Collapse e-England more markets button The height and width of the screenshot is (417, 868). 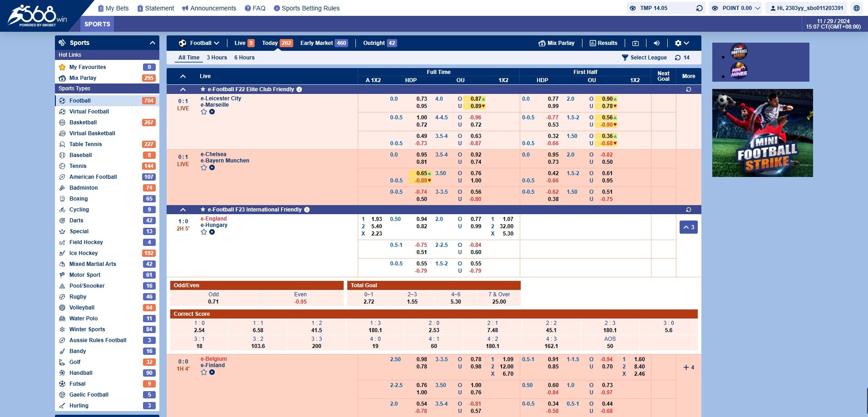click(x=689, y=227)
